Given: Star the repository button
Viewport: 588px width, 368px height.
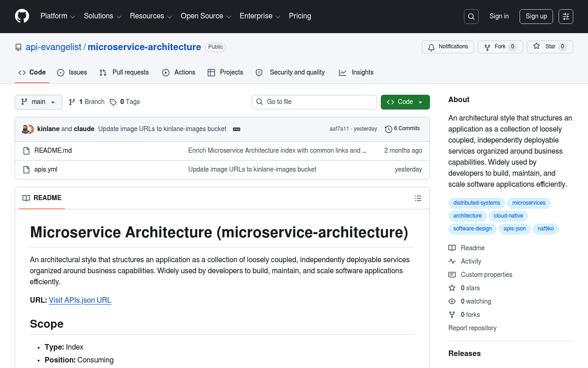Looking at the screenshot, I should [550, 47].
